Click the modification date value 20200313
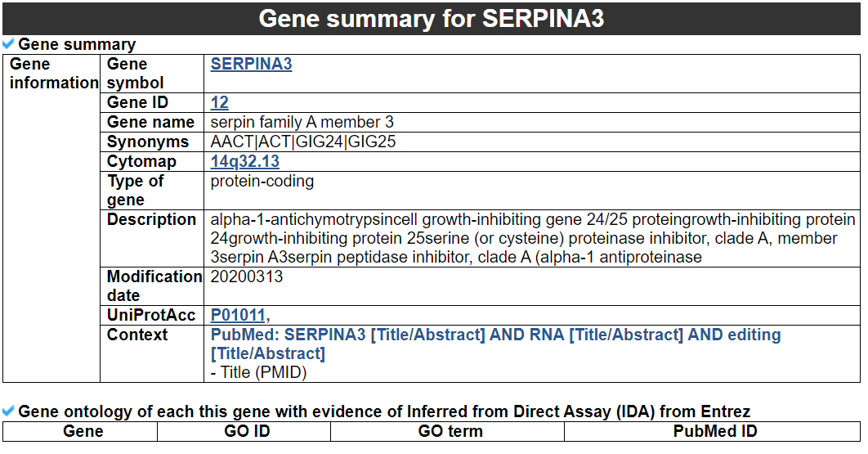 pos(247,276)
